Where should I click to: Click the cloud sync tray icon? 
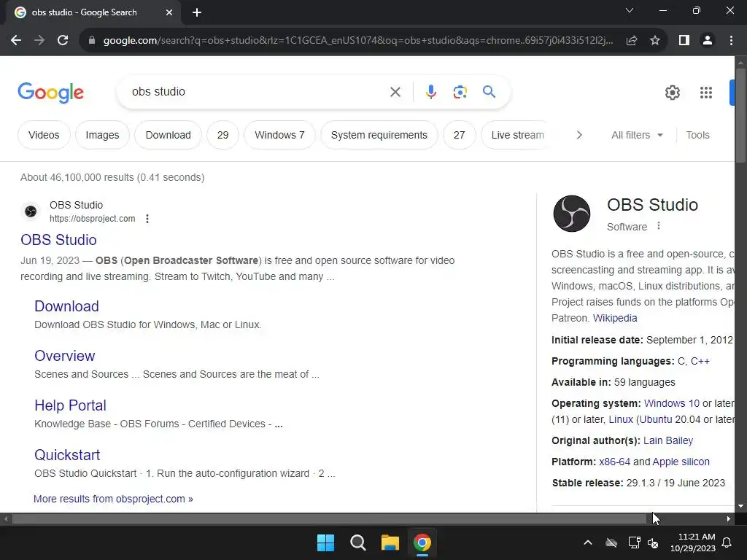[x=611, y=542]
